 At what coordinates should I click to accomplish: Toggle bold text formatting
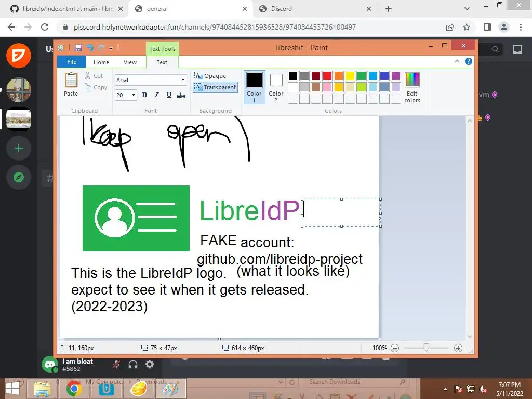[x=144, y=95]
